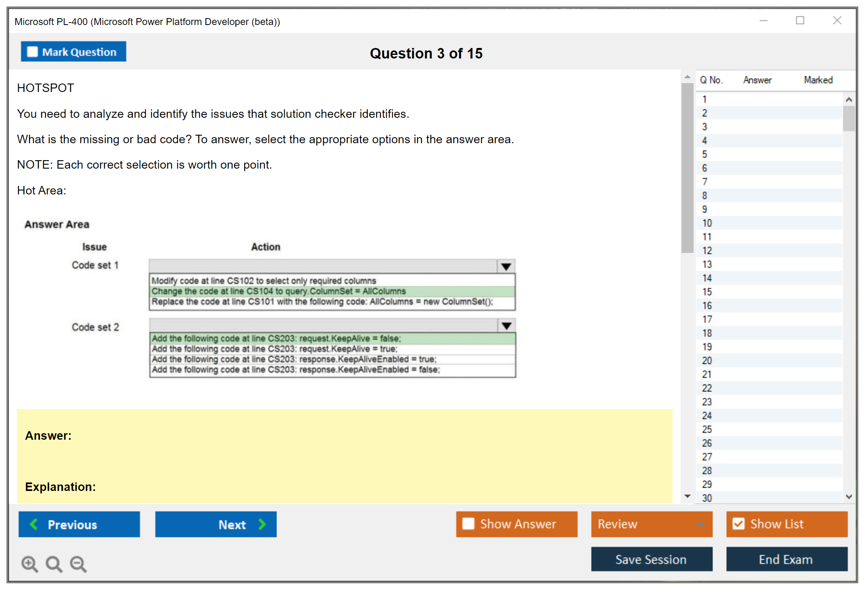Click the green right arrow on Next

262,524
